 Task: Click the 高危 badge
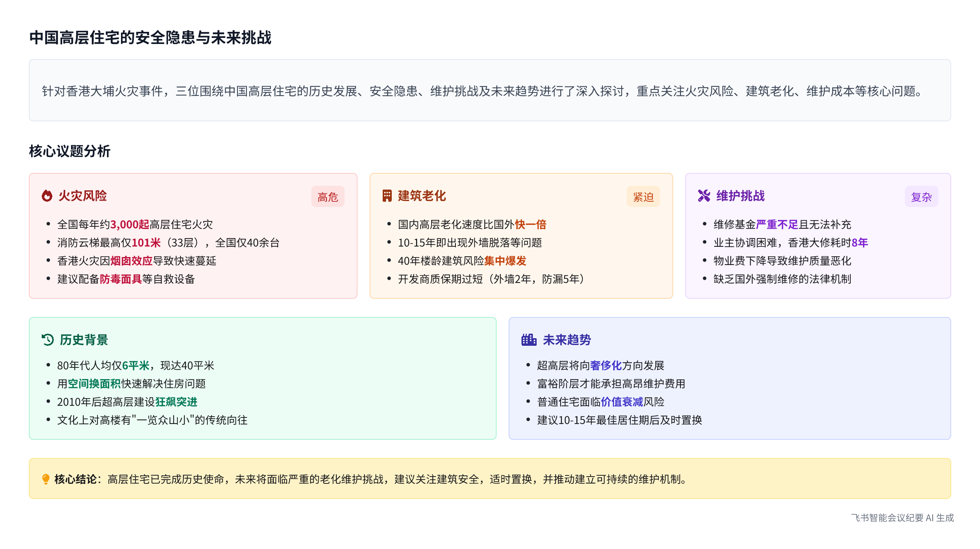[328, 197]
